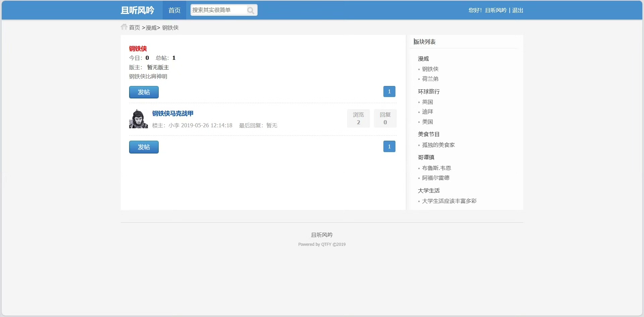The height and width of the screenshot is (317, 644).
Task: Open 荷兰弟 board in sidebar
Action: (430, 79)
